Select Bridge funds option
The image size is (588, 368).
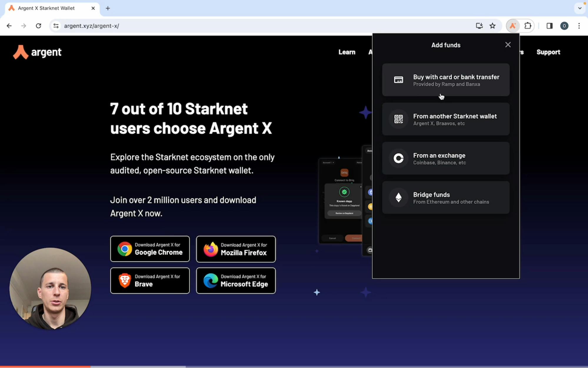click(446, 197)
